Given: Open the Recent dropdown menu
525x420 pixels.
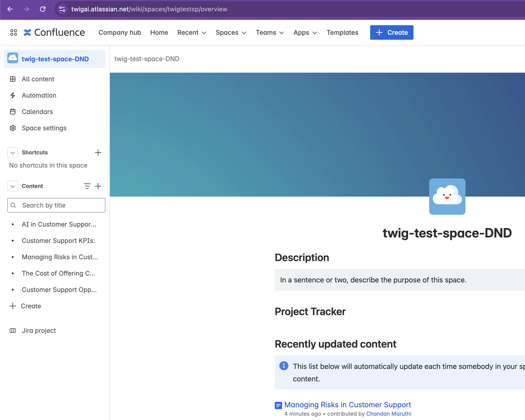Looking at the screenshot, I should tap(192, 32).
